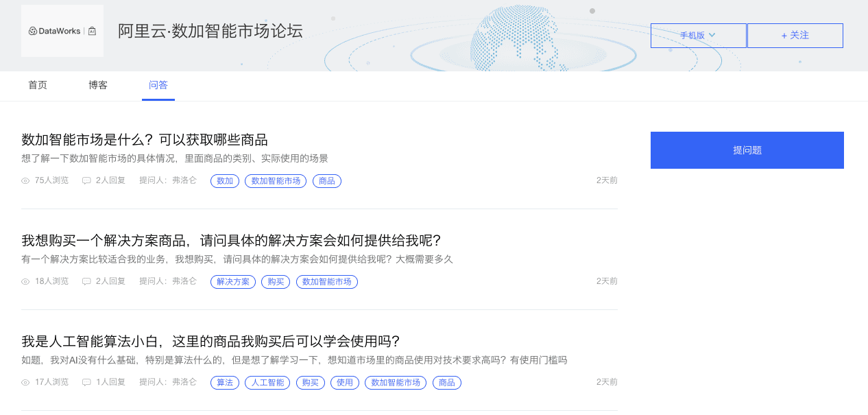Go to the 首页 tab
The width and height of the screenshot is (868, 415).
click(x=38, y=85)
